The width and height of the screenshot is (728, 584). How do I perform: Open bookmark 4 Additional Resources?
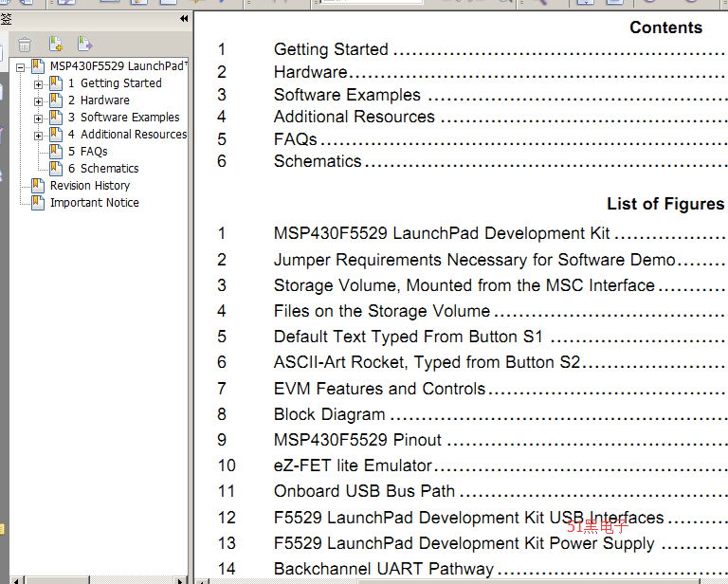[127, 135]
